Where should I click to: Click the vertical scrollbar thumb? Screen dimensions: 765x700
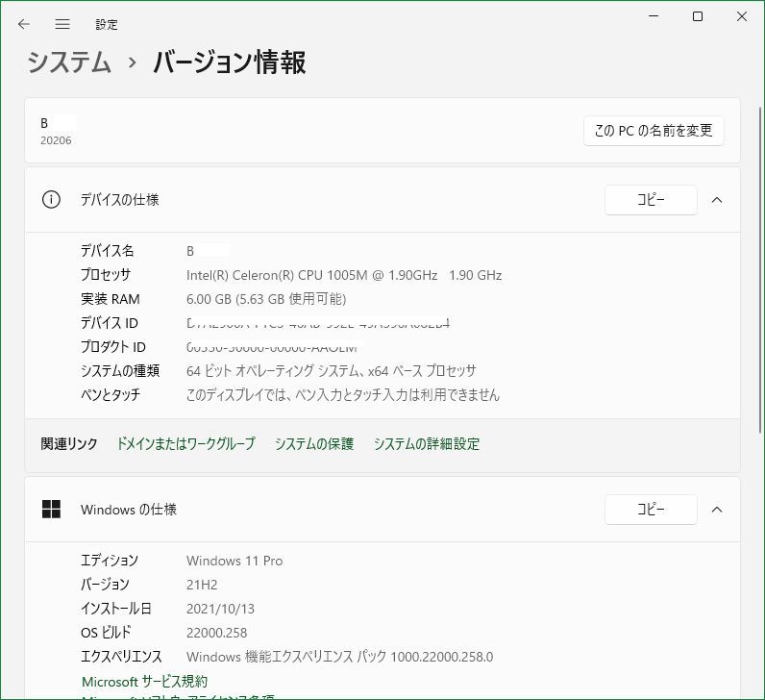(759, 269)
